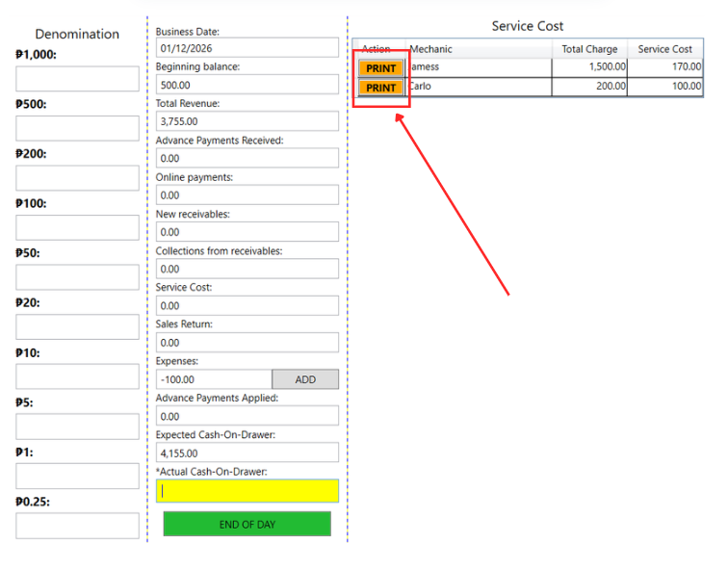Click the Expenses amount field

[x=213, y=379]
